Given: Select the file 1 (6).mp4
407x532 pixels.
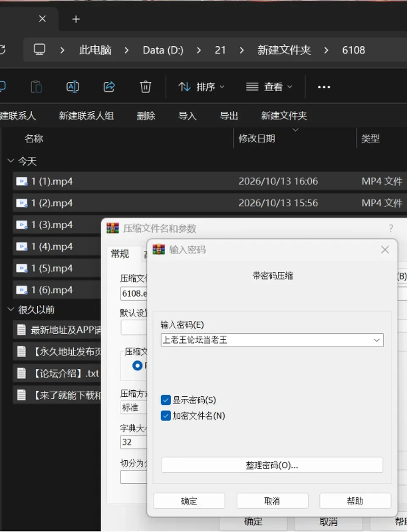Looking at the screenshot, I should (x=52, y=290).
